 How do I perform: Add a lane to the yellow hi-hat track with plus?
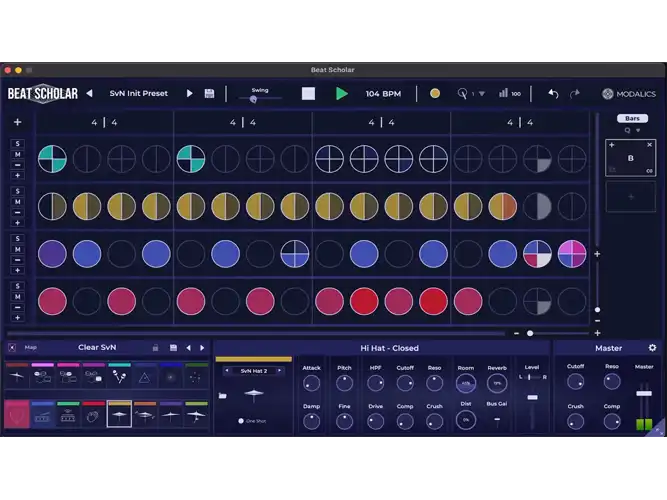17,223
